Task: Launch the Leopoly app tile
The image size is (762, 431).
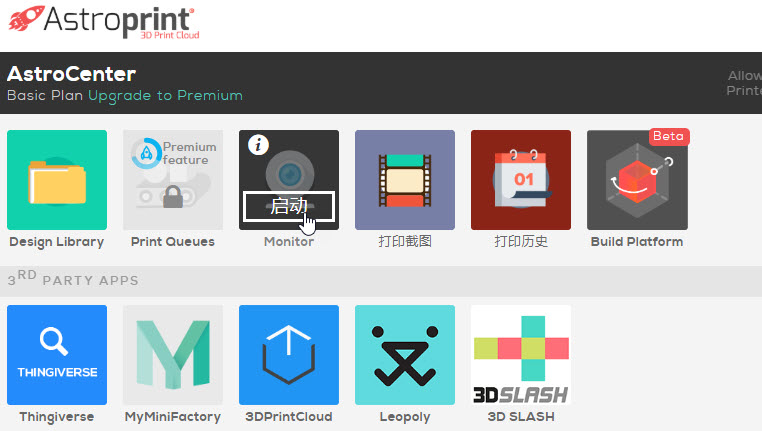Action: click(405, 355)
